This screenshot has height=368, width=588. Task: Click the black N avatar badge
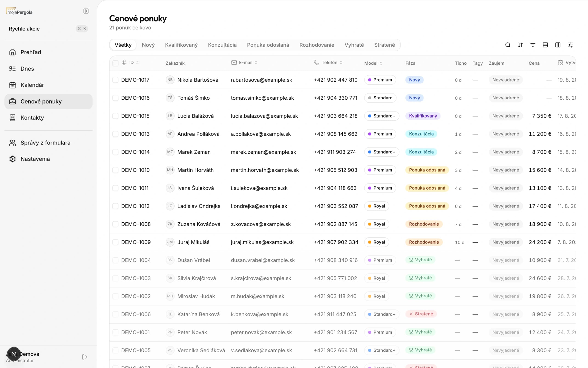point(14,354)
